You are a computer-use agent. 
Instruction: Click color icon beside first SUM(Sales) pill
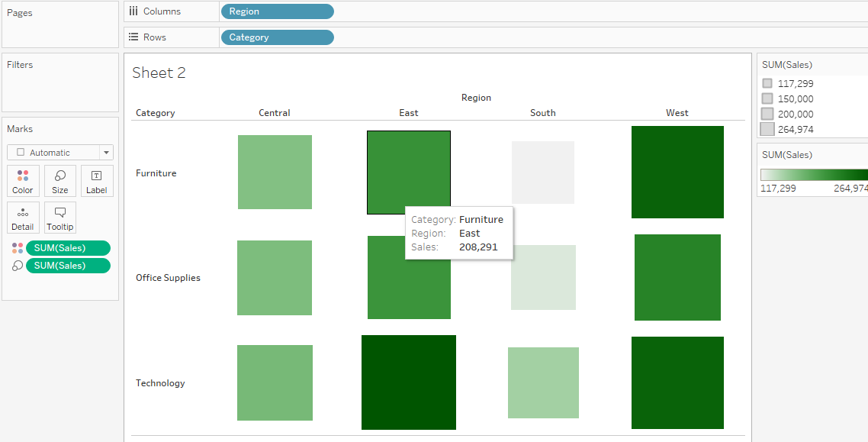pyautogui.click(x=18, y=248)
